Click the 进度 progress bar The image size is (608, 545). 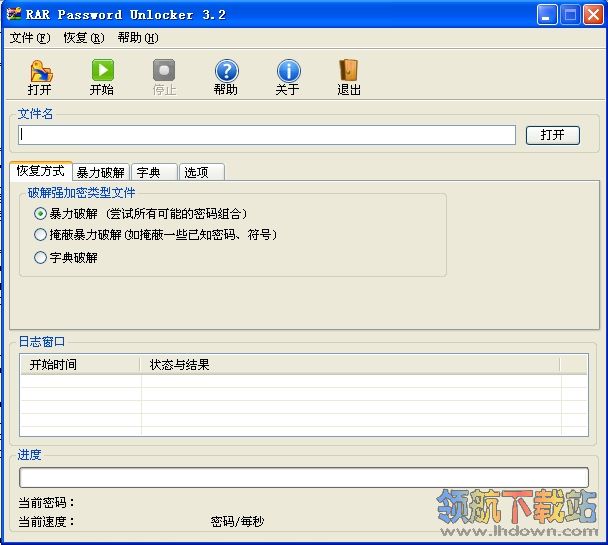pyautogui.click(x=304, y=478)
